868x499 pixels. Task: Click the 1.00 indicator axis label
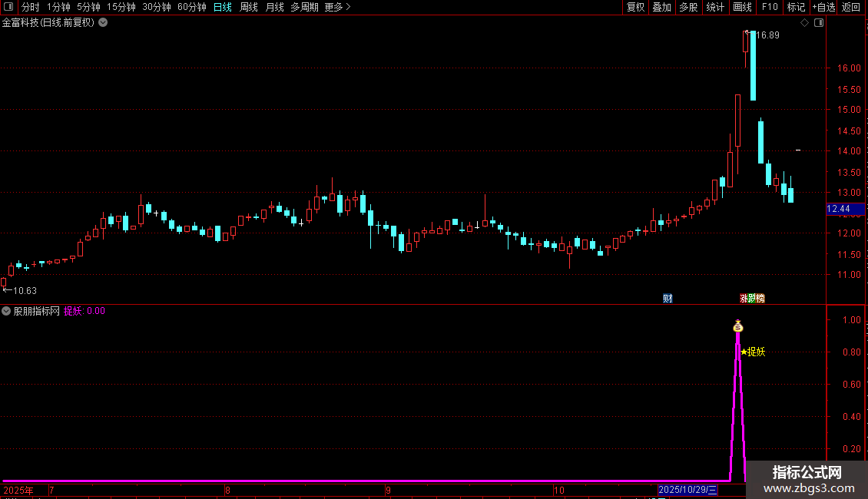851,320
